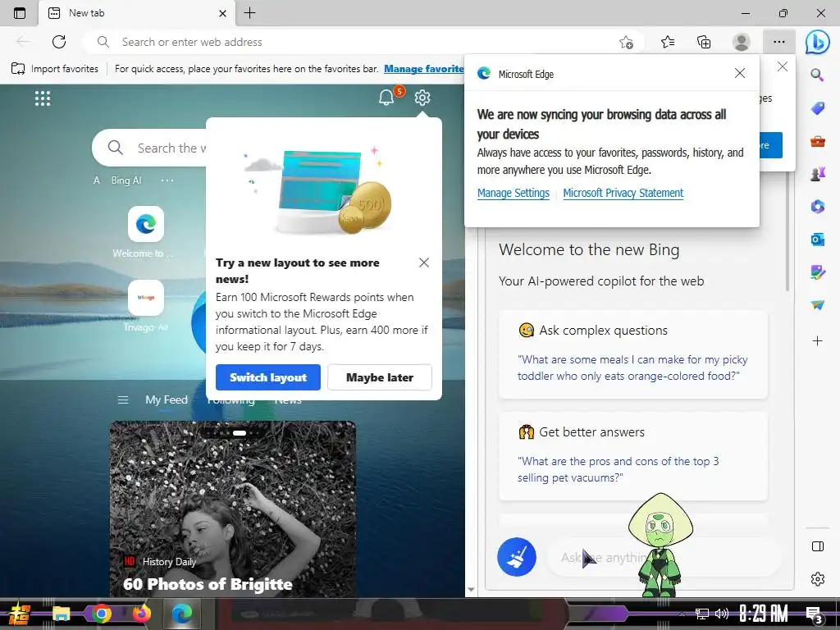Image resolution: width=840 pixels, height=630 pixels.
Task: Open sidebar Tools briefcase icon
Action: coord(818,141)
